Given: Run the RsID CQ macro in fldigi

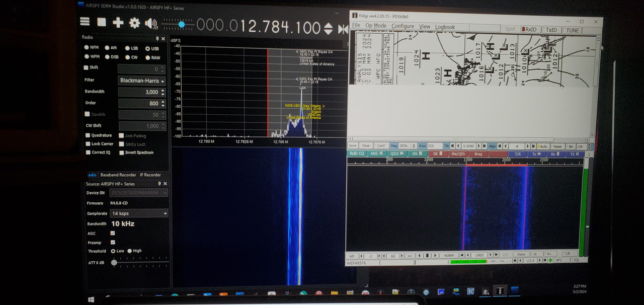Looking at the screenshot, I should pyautogui.click(x=356, y=154).
